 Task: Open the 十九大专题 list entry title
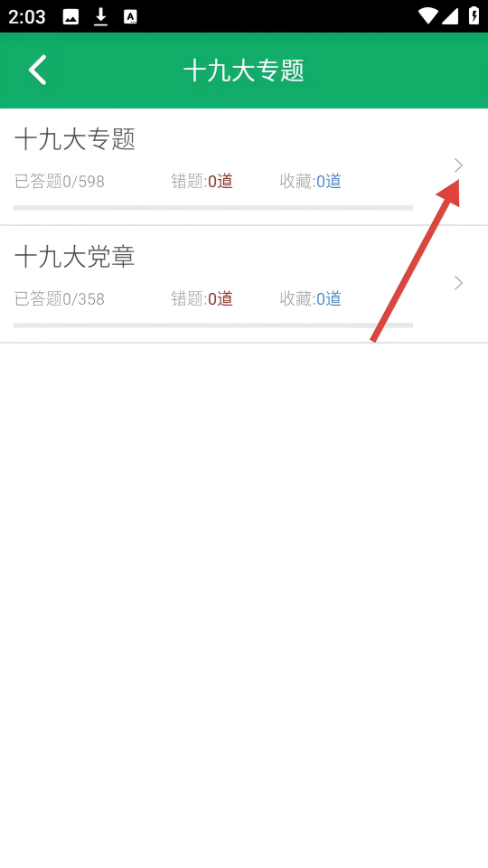(x=75, y=139)
